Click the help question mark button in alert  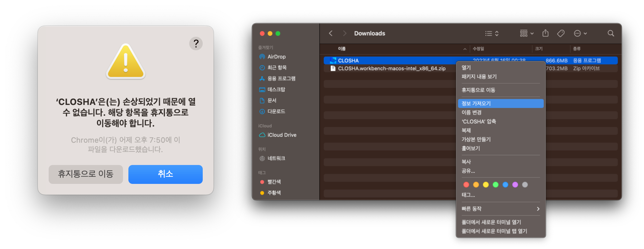pos(196,44)
